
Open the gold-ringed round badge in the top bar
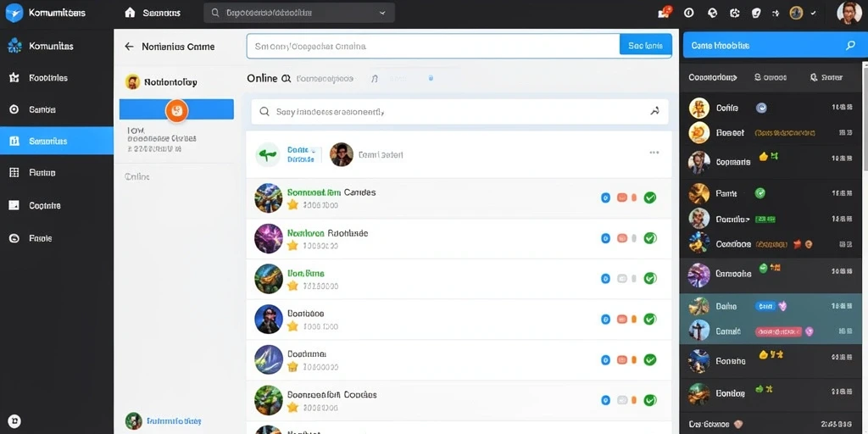pyautogui.click(x=796, y=13)
